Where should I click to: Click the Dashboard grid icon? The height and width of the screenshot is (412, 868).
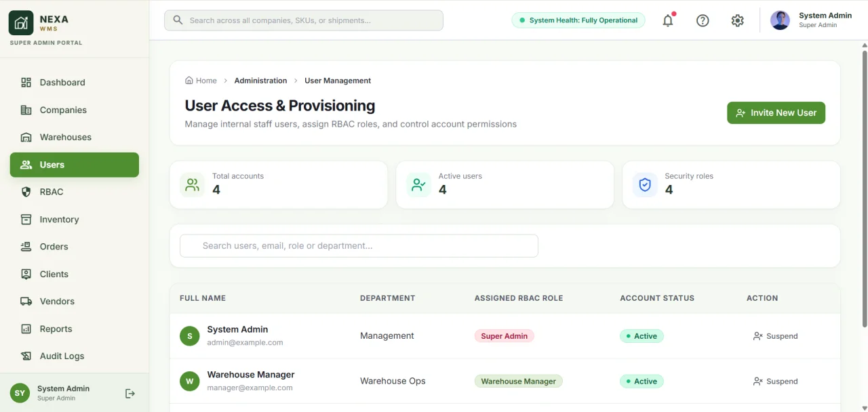(26, 83)
